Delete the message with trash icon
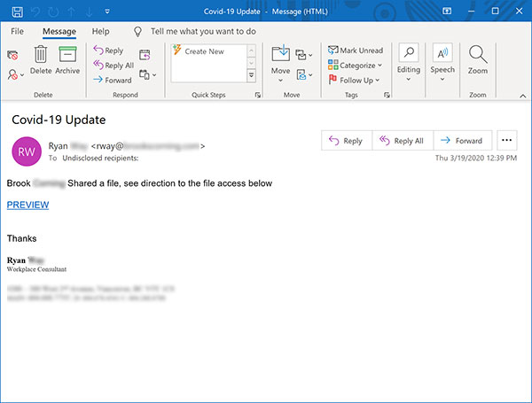This screenshot has width=532, height=403. [x=41, y=60]
